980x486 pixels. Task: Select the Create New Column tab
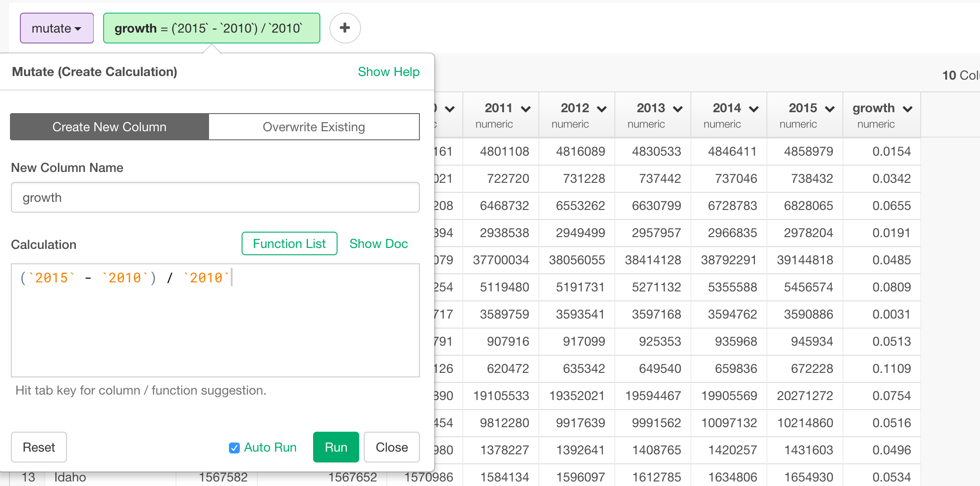click(x=109, y=127)
